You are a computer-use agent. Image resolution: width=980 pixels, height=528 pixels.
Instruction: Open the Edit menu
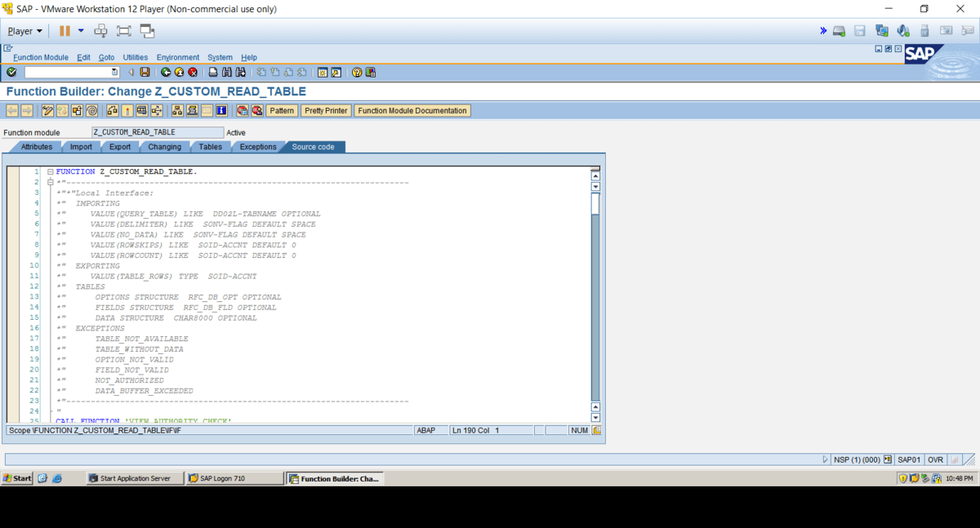click(84, 57)
